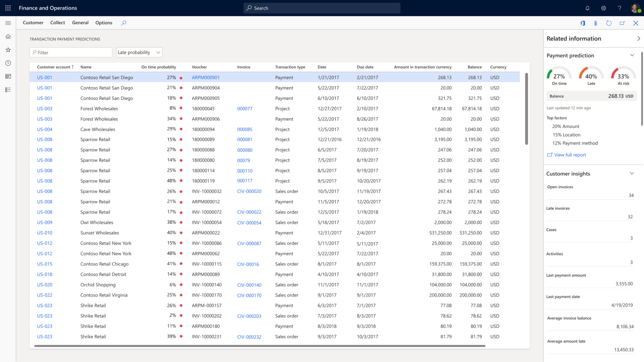Click the Balance 268.13 USD field

591,96
